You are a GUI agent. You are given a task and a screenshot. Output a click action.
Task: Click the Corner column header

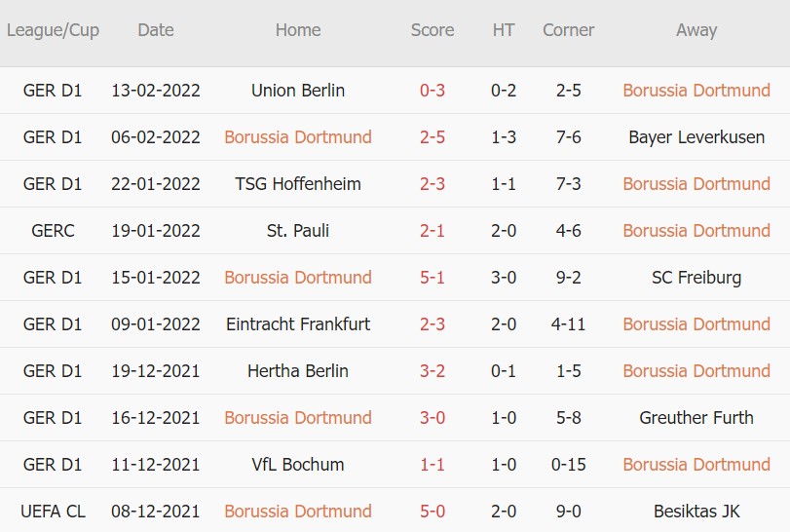[x=568, y=30]
